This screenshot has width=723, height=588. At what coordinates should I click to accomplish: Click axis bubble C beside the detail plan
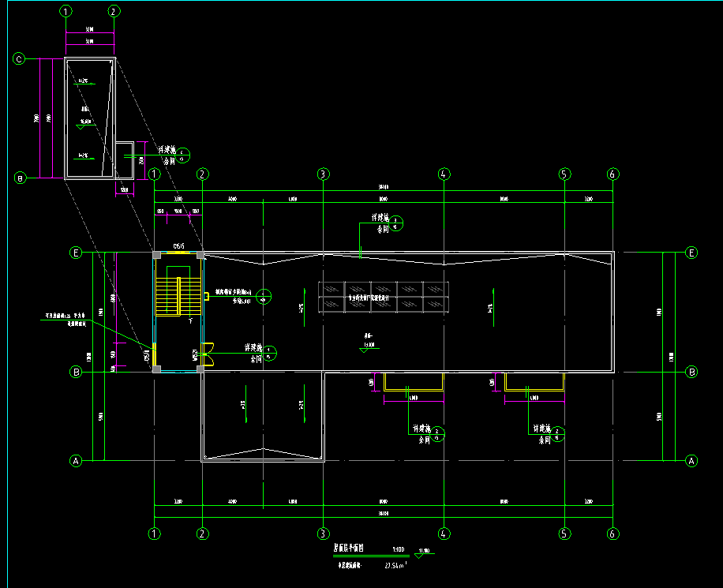coord(19,59)
